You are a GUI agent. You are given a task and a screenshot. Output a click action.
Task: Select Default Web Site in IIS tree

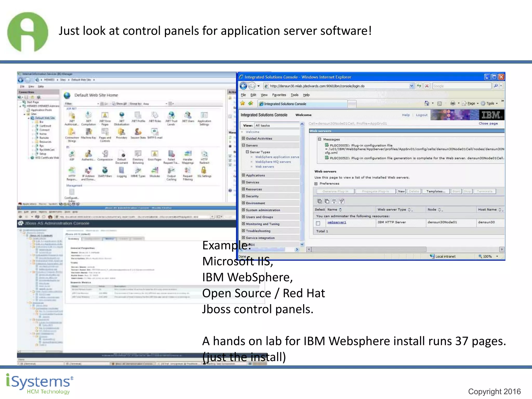pyautogui.click(x=45, y=118)
